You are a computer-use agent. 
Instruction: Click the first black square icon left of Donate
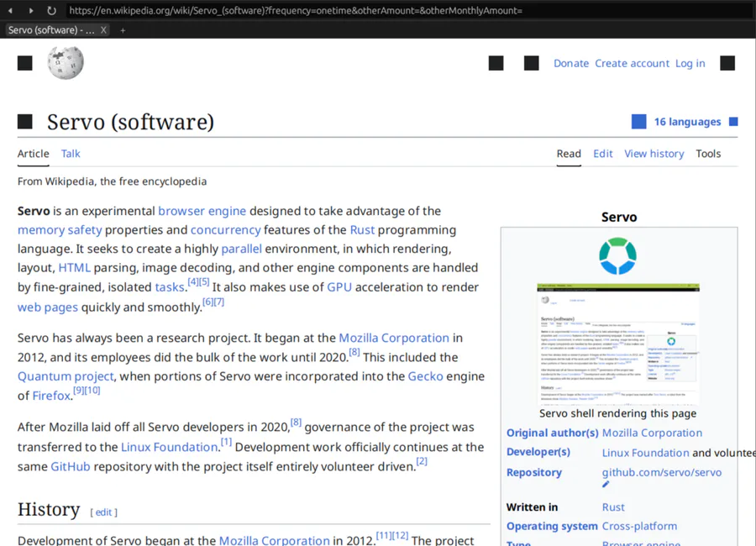click(x=496, y=63)
